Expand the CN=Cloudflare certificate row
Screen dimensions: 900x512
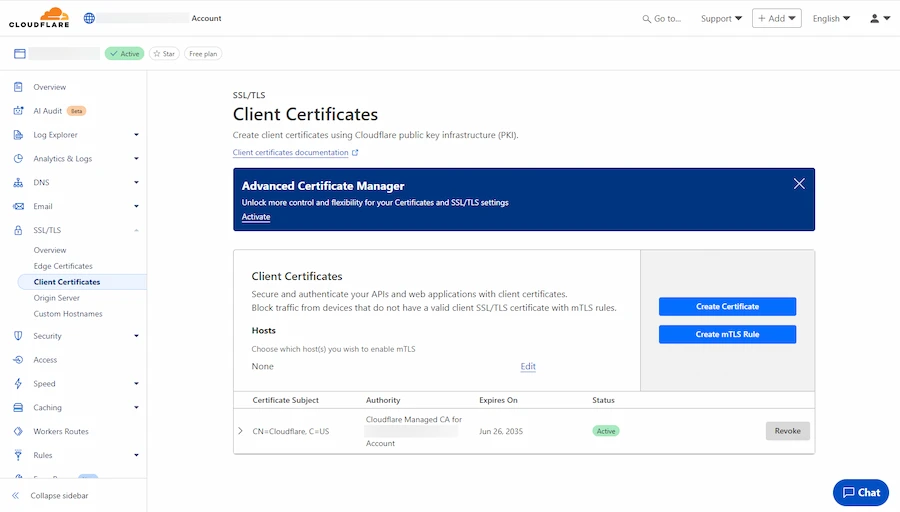[x=240, y=431]
